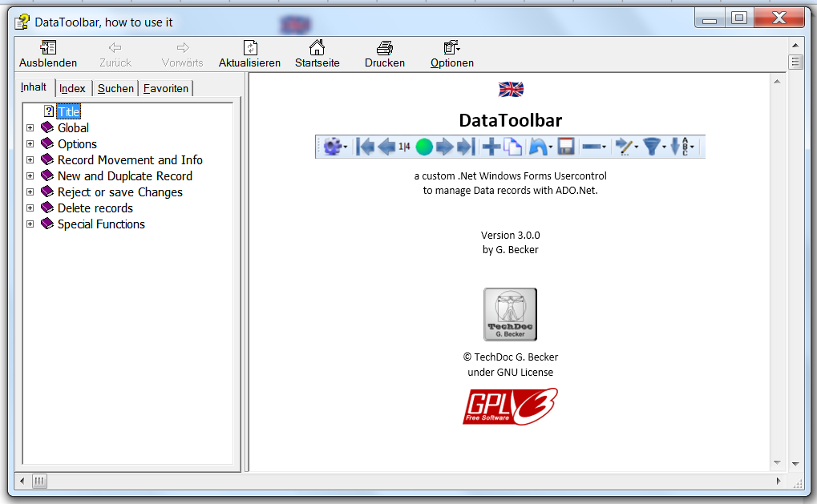
Task: Click the content pane scroll up arrow
Action: point(777,81)
